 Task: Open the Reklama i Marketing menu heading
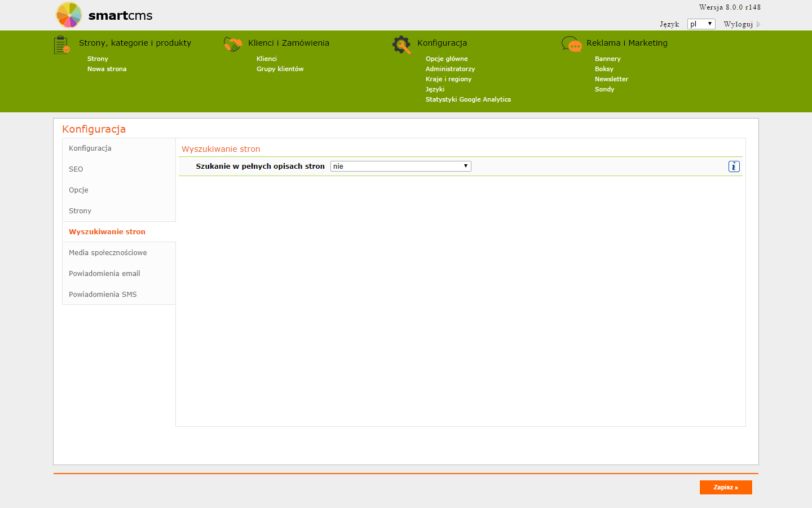626,43
